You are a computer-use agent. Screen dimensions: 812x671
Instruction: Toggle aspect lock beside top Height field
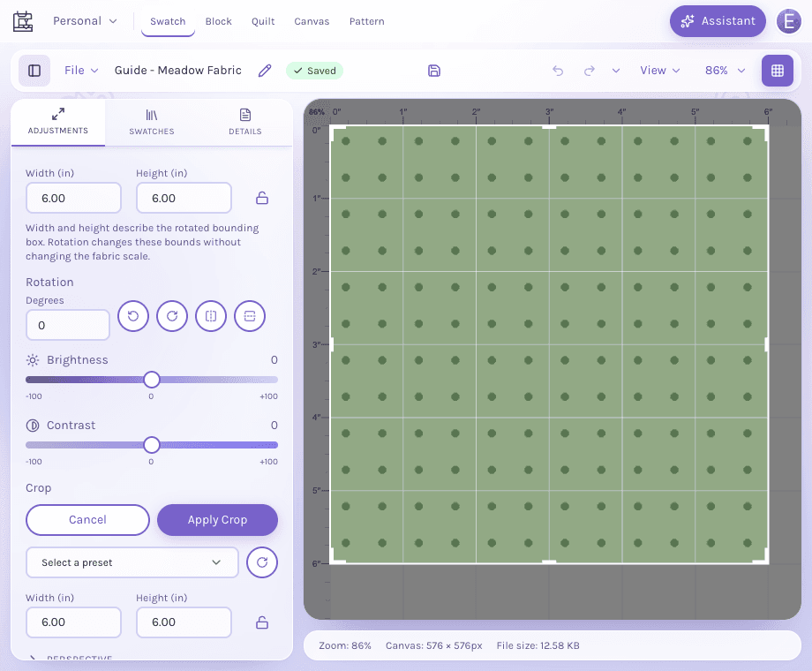tap(262, 198)
